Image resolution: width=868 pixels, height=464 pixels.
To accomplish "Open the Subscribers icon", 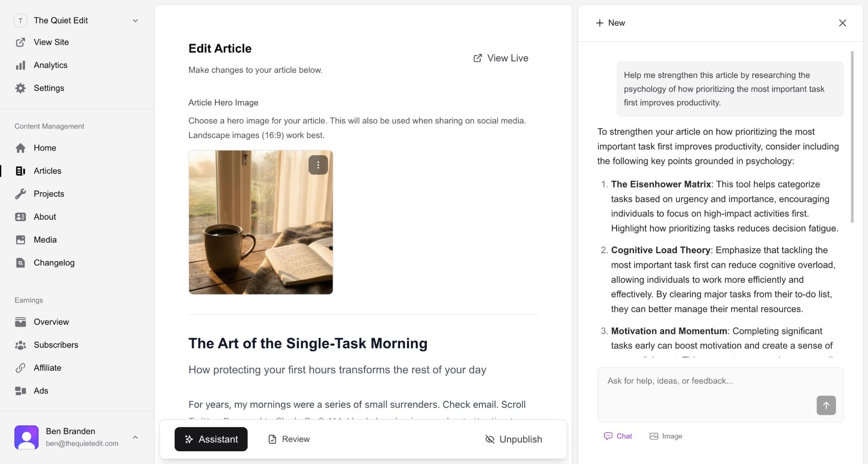I will pyautogui.click(x=21, y=345).
